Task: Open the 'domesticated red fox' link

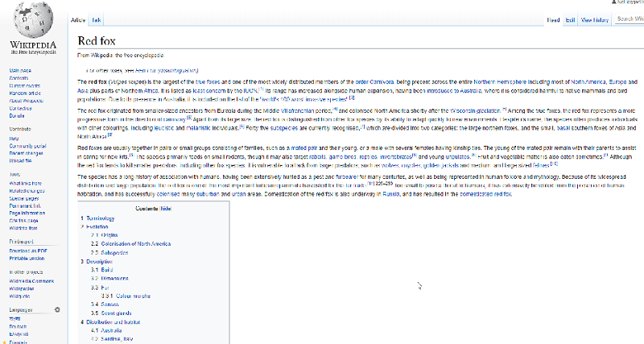Action: pyautogui.click(x=485, y=194)
